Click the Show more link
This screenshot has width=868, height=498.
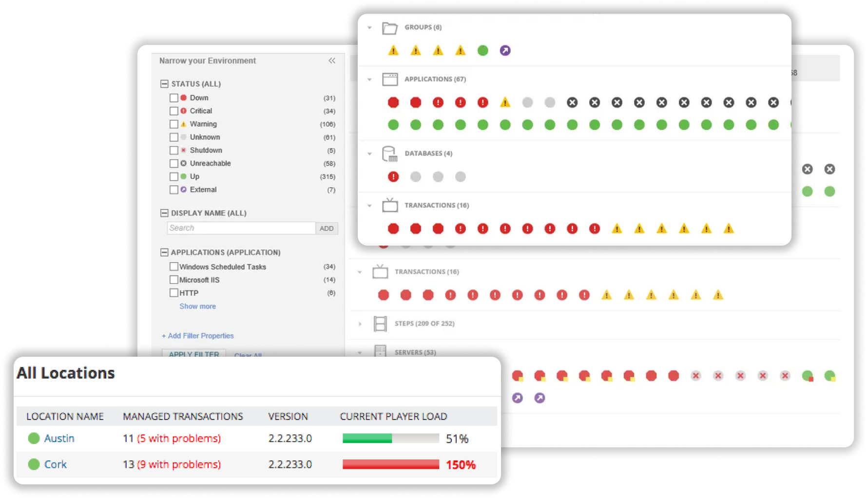[197, 306]
